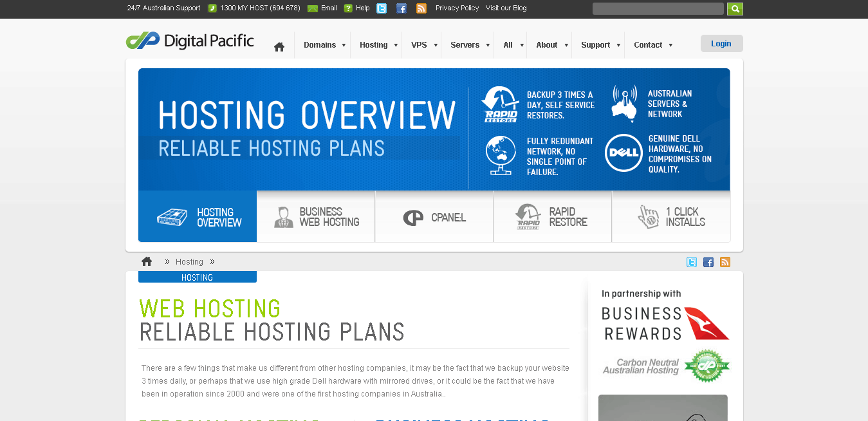Expand the VPS menu arrow

click(x=436, y=45)
